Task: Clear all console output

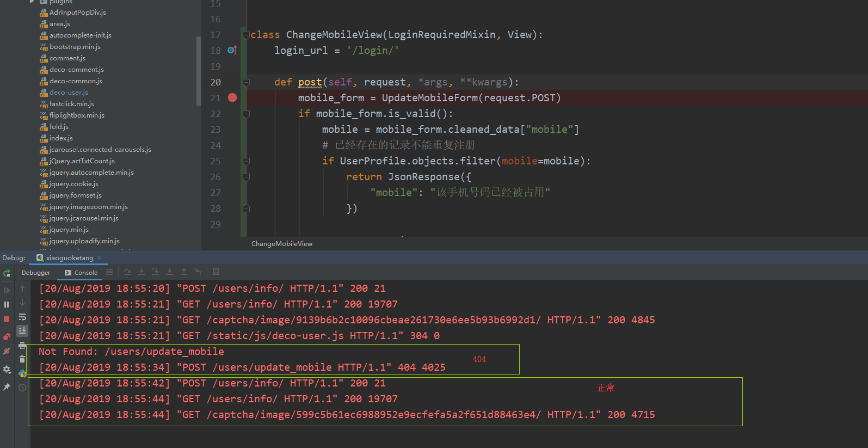Action: (x=22, y=359)
